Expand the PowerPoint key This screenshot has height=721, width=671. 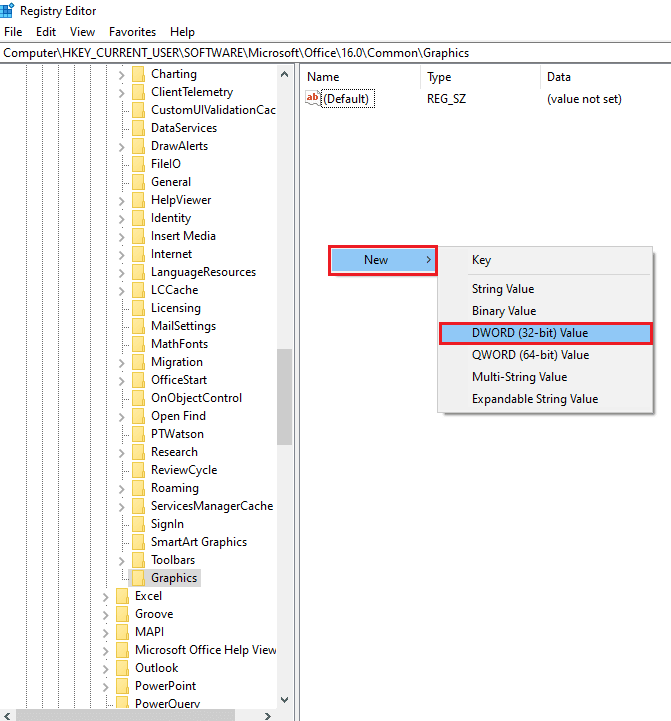click(x=105, y=687)
